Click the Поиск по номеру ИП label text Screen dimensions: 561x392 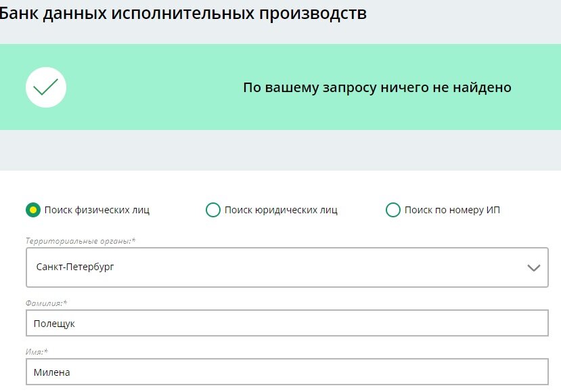(x=451, y=210)
